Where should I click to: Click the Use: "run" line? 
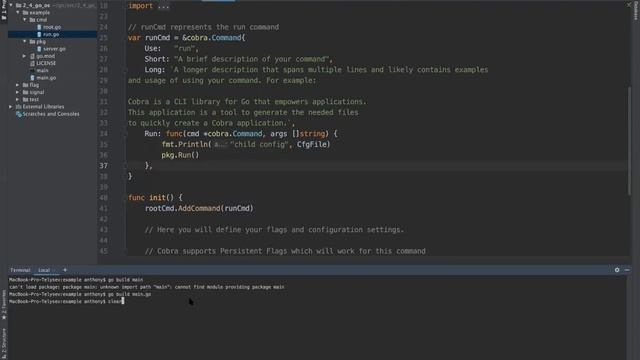[x=171, y=48]
